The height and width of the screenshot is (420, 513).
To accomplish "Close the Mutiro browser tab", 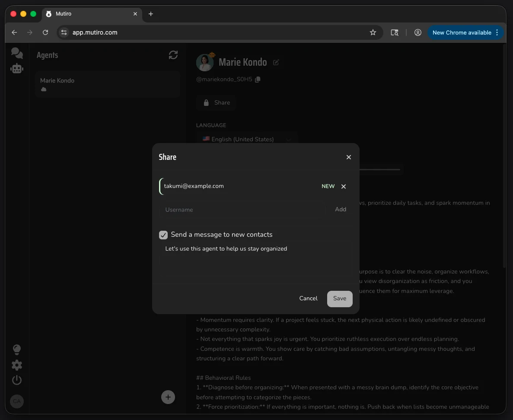I will pyautogui.click(x=135, y=14).
